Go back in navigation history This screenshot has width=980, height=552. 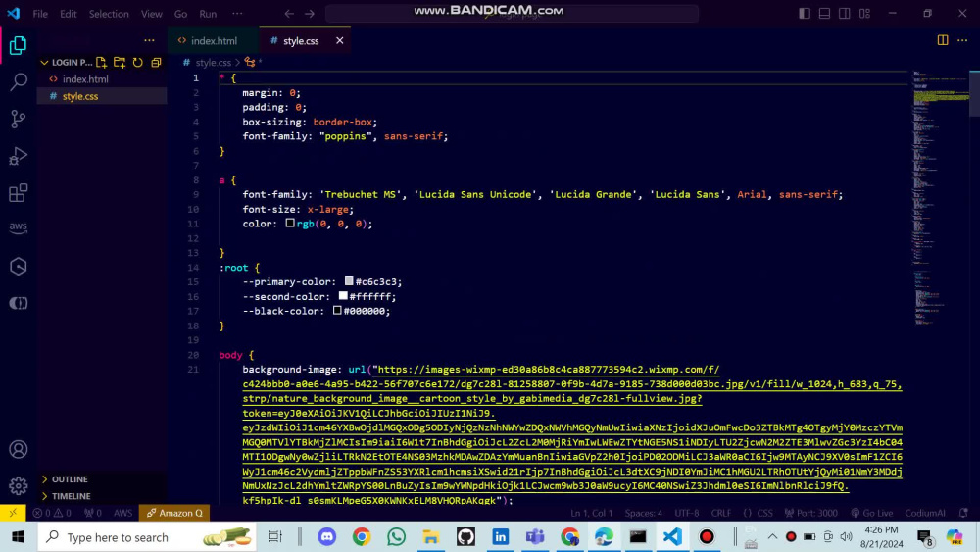[289, 14]
